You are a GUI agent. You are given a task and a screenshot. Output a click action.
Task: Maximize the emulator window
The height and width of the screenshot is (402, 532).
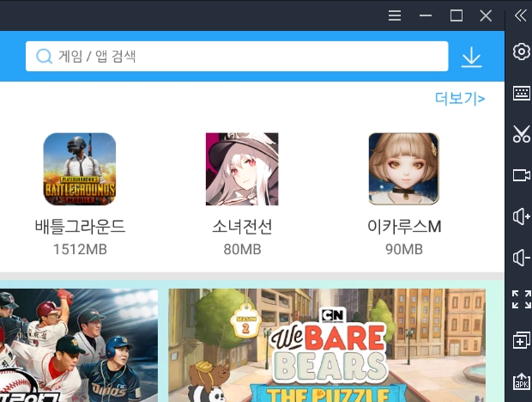tap(456, 15)
